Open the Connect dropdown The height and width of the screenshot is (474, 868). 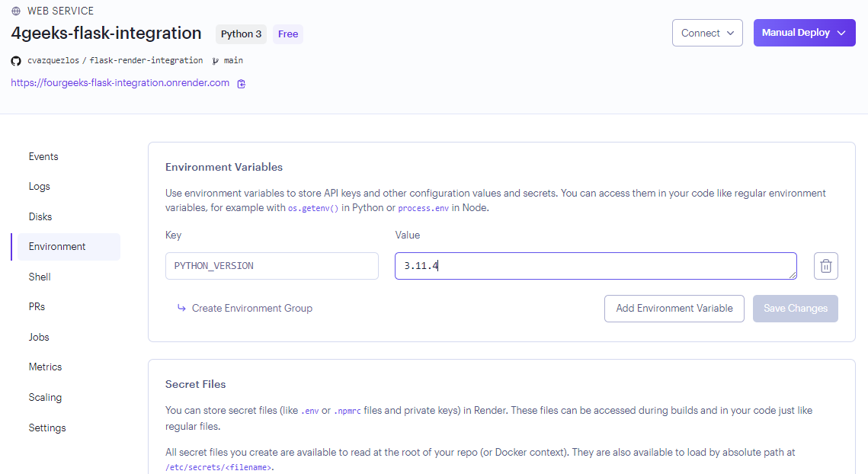point(707,33)
